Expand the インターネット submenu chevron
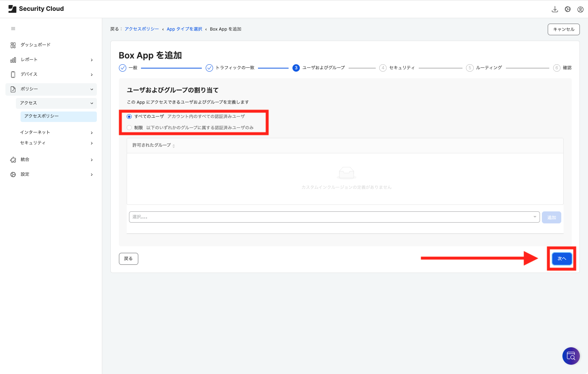Image resolution: width=588 pixels, height=374 pixels. click(x=92, y=133)
